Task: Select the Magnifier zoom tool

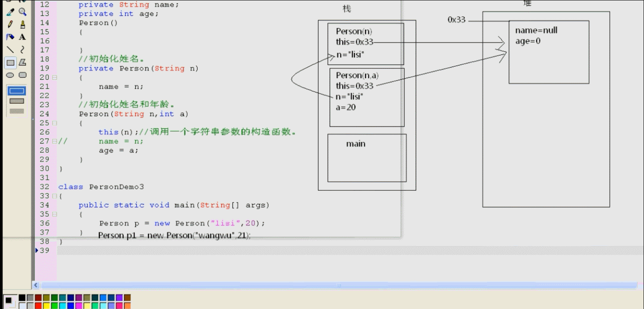Action: pyautogui.click(x=22, y=12)
